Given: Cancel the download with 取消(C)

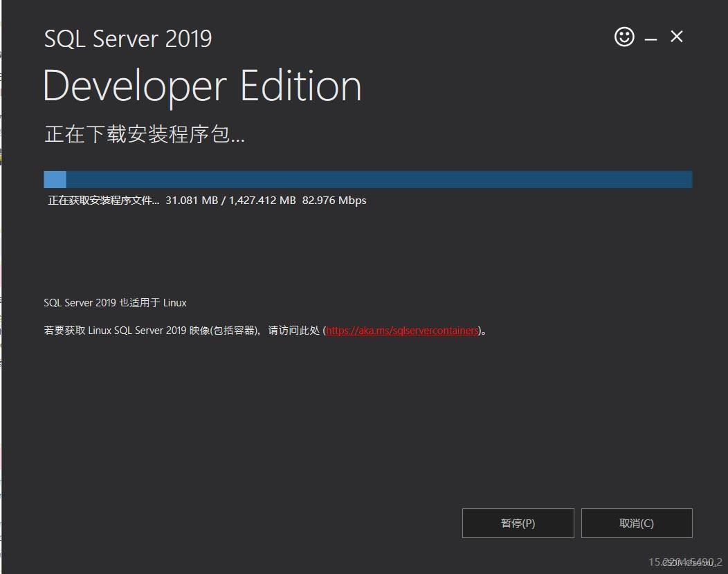Looking at the screenshot, I should [636, 523].
